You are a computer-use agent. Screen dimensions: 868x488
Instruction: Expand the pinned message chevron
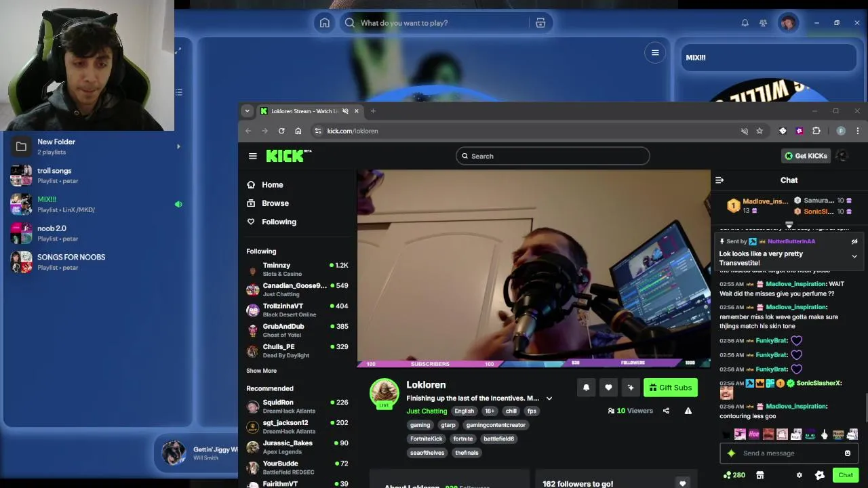pos(854,256)
